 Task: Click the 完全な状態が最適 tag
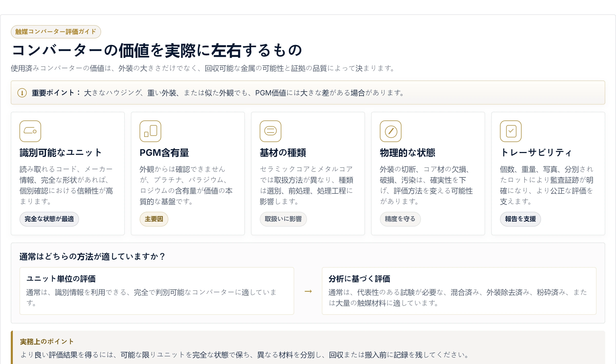click(49, 219)
